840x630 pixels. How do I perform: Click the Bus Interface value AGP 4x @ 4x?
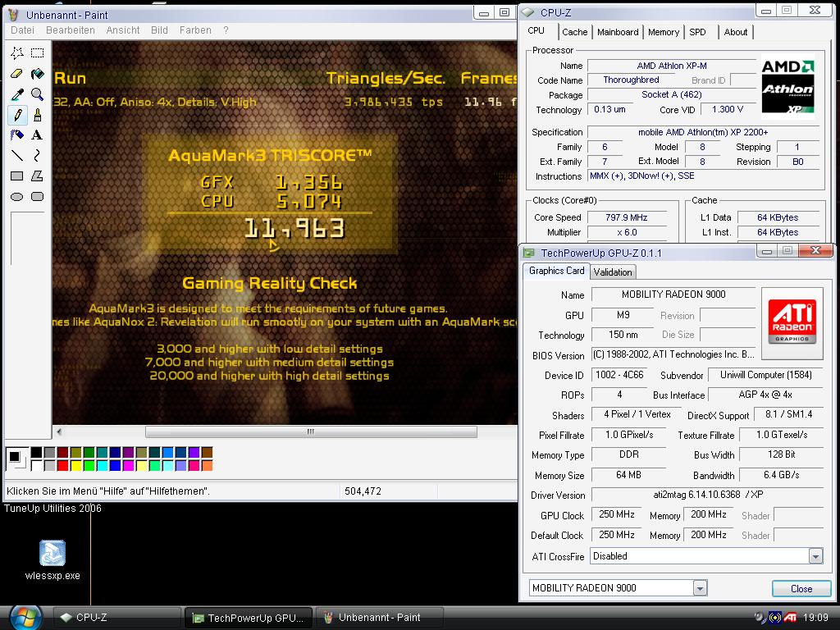pos(765,395)
